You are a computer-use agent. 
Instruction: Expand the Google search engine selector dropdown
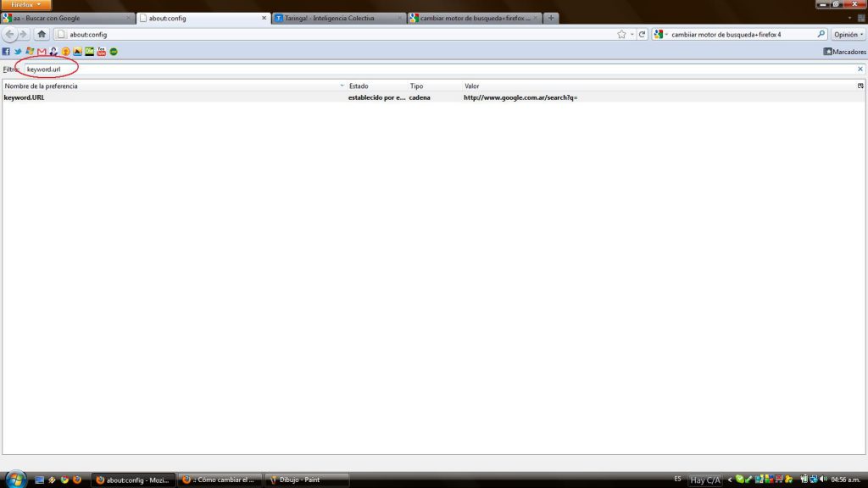(660, 35)
